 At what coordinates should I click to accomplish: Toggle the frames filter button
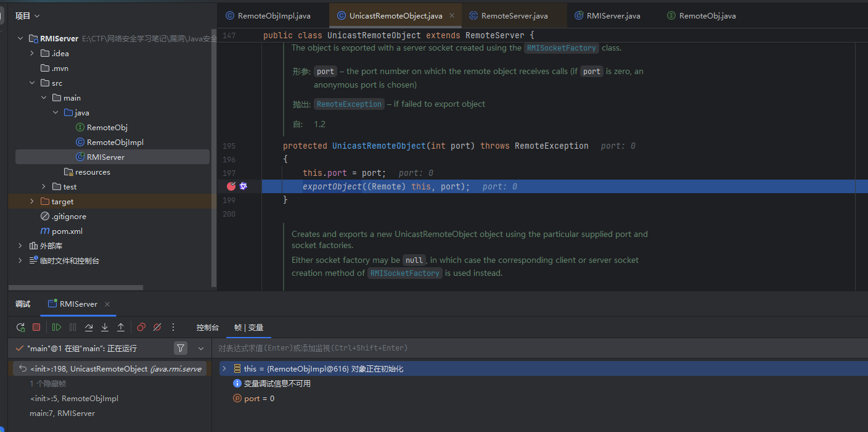(x=180, y=349)
